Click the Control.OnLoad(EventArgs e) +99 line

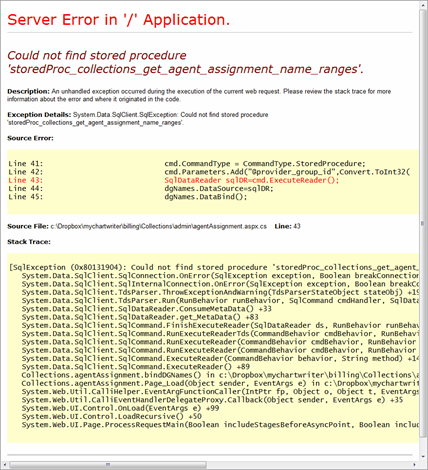120,408
